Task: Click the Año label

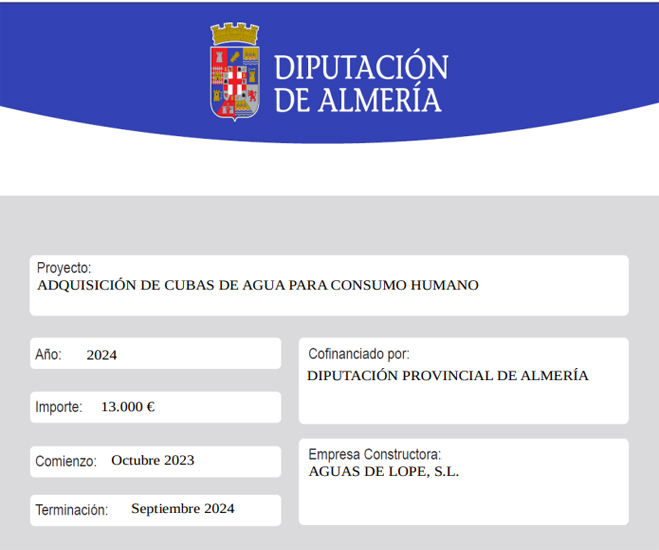Action: [48, 354]
